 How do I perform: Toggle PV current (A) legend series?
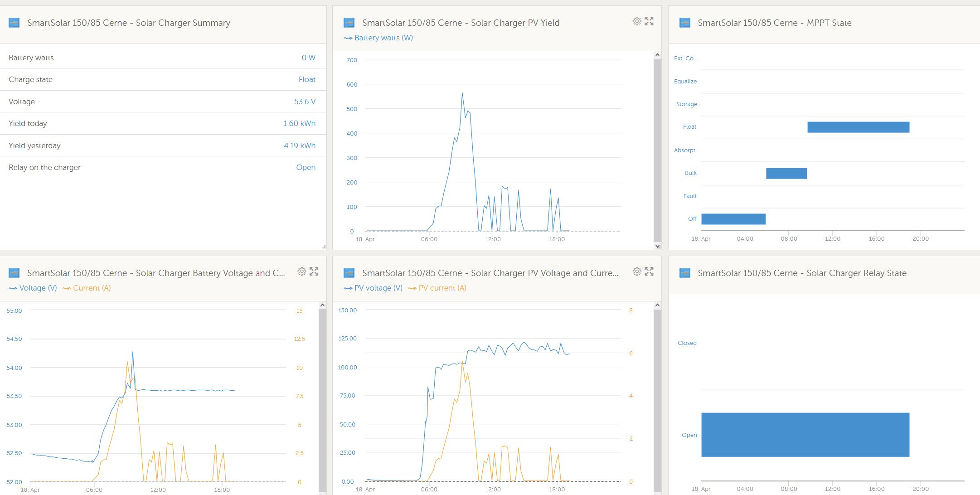[442, 288]
